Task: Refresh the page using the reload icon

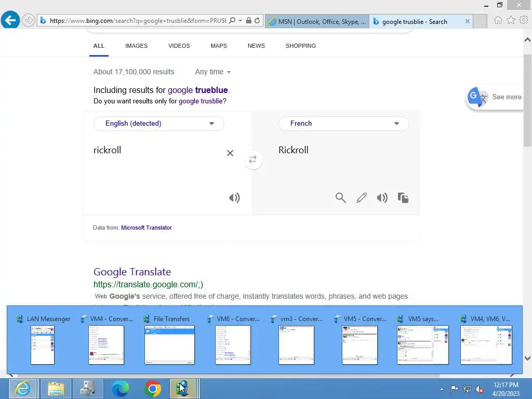Action: [258, 20]
